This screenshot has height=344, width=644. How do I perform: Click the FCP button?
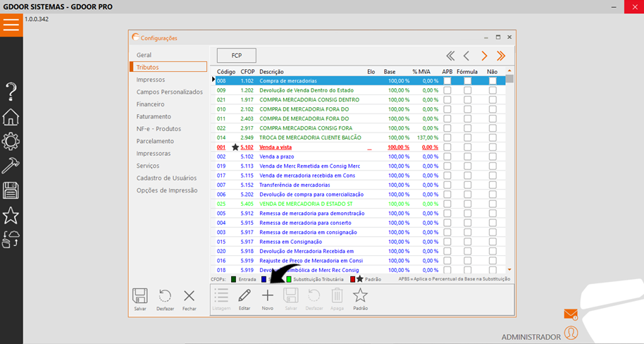[237, 56]
